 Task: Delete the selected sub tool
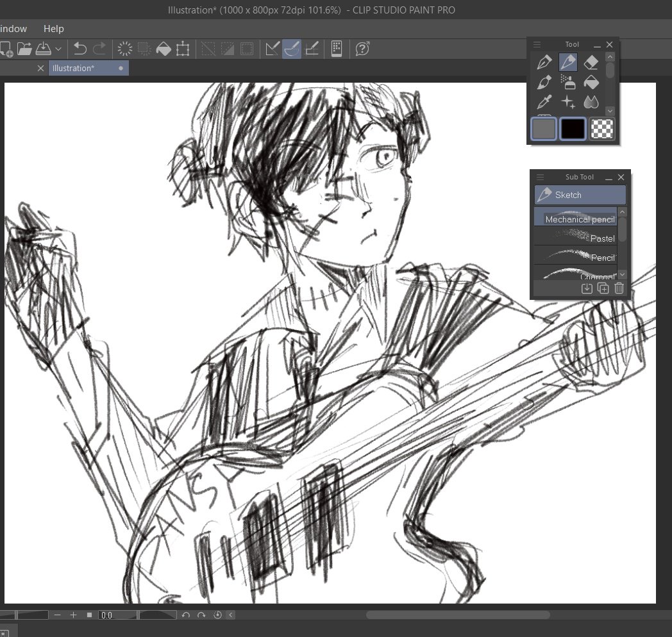coord(619,289)
